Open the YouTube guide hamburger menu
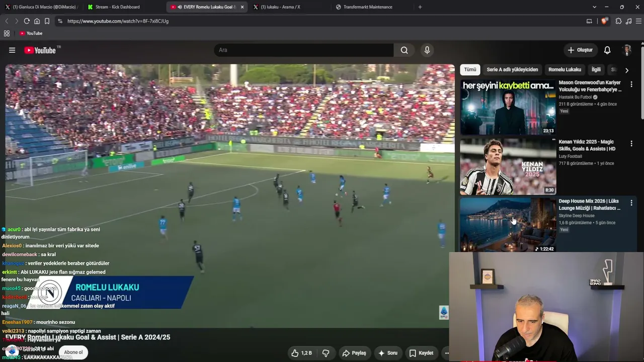The width and height of the screenshot is (644, 362). [12, 50]
